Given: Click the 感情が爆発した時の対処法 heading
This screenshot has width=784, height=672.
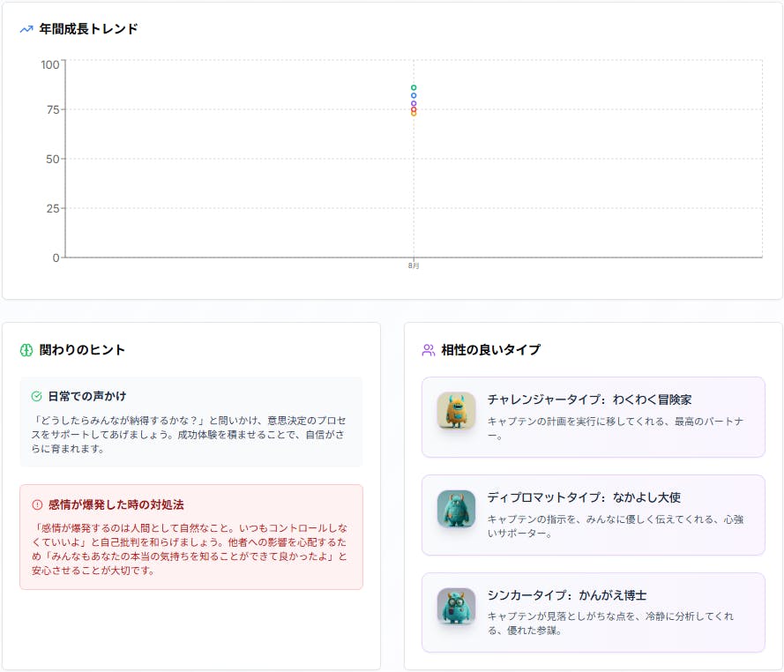Looking at the screenshot, I should 116,504.
